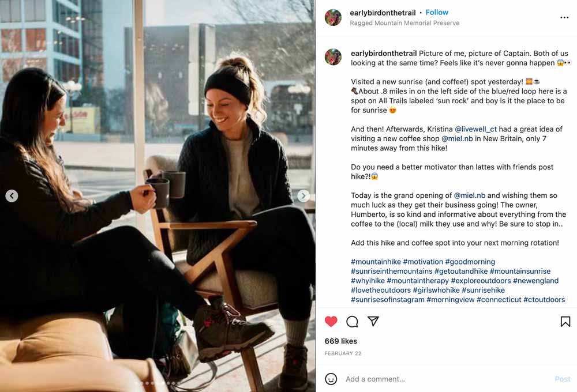Click the Post comment button
Viewport: 577px width, 392px height.
[562, 379]
